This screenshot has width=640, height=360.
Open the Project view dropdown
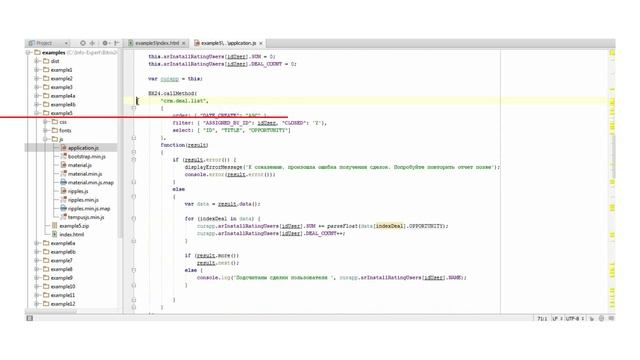[x=49, y=43]
